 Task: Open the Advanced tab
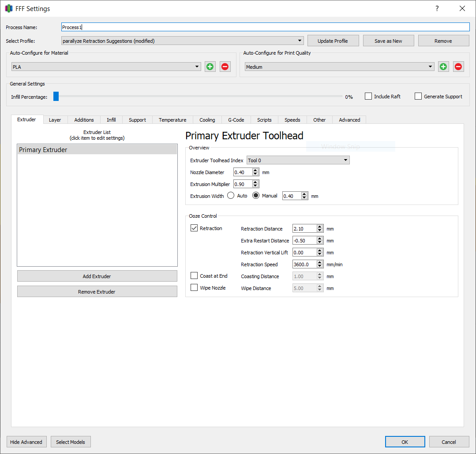coord(349,120)
